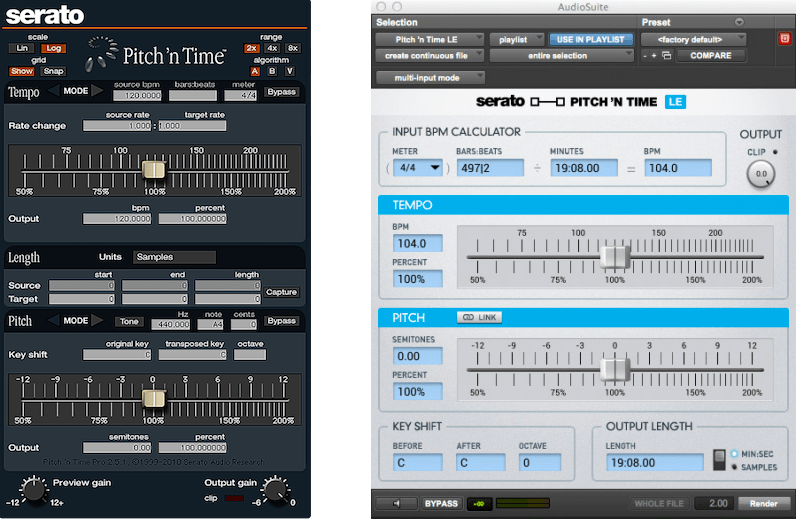This screenshot has width=796, height=519.
Task: Click the BARS:BEATS field showing 497|2
Action: point(490,168)
